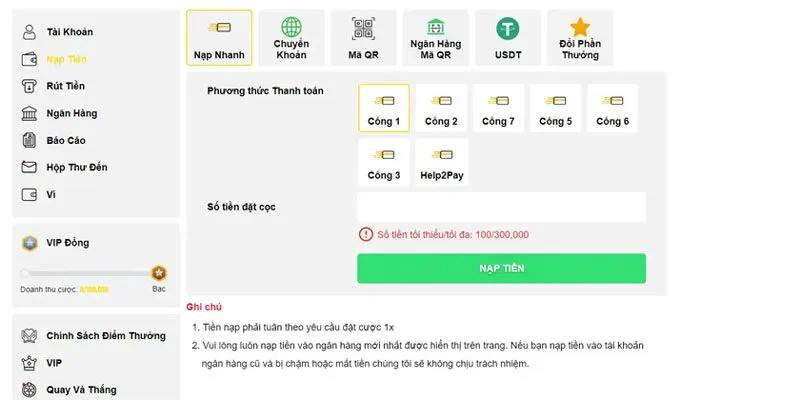800x400 pixels.
Task: Open Hộp Thư Đến mail icon
Action: [29, 168]
